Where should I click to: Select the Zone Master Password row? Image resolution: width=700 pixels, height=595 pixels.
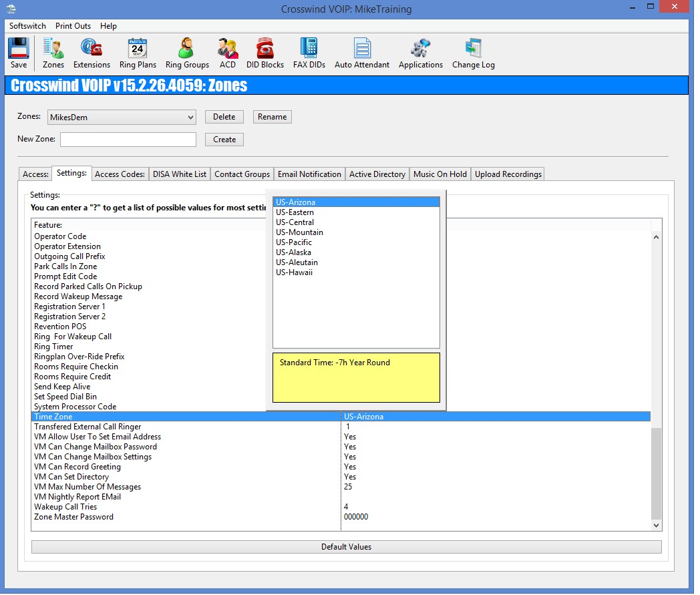point(73,517)
